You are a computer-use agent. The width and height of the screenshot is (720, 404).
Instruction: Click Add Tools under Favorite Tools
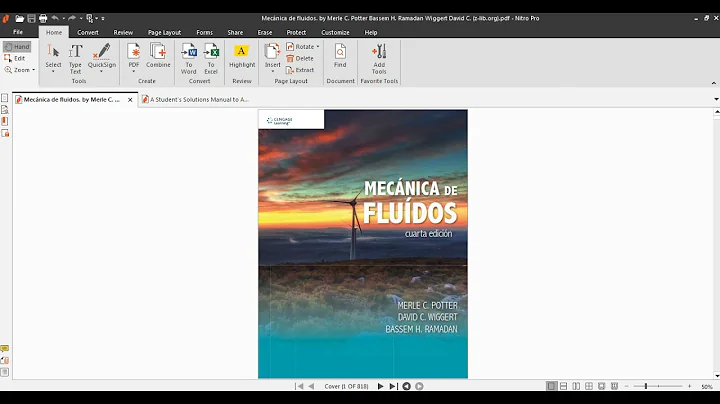pos(379,59)
